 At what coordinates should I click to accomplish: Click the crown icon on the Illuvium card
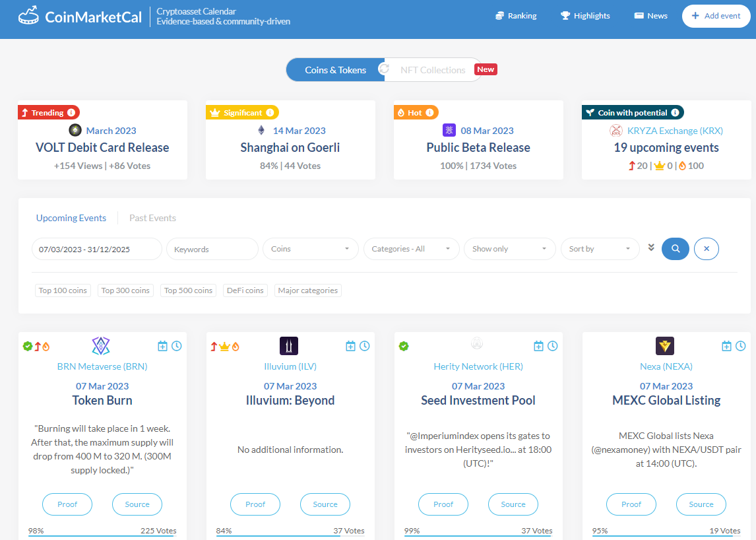(x=224, y=347)
